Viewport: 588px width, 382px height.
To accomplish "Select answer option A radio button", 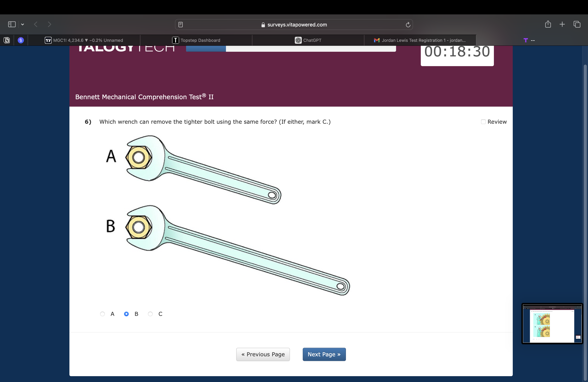I will (102, 314).
